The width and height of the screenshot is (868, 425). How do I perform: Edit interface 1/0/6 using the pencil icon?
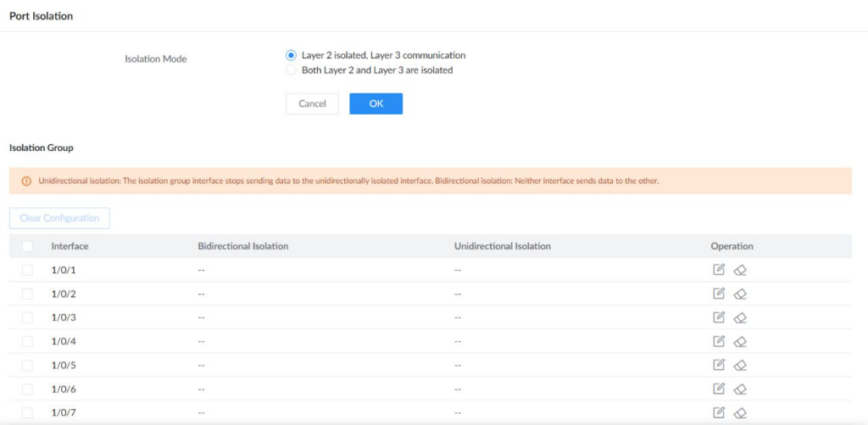click(719, 389)
